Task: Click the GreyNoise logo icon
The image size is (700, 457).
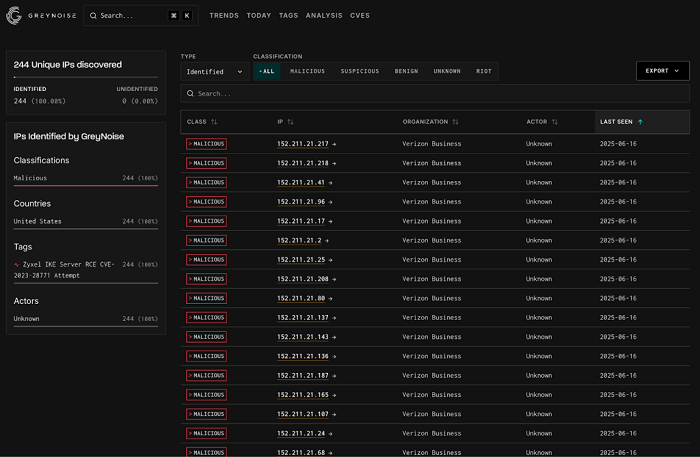Action: point(14,16)
